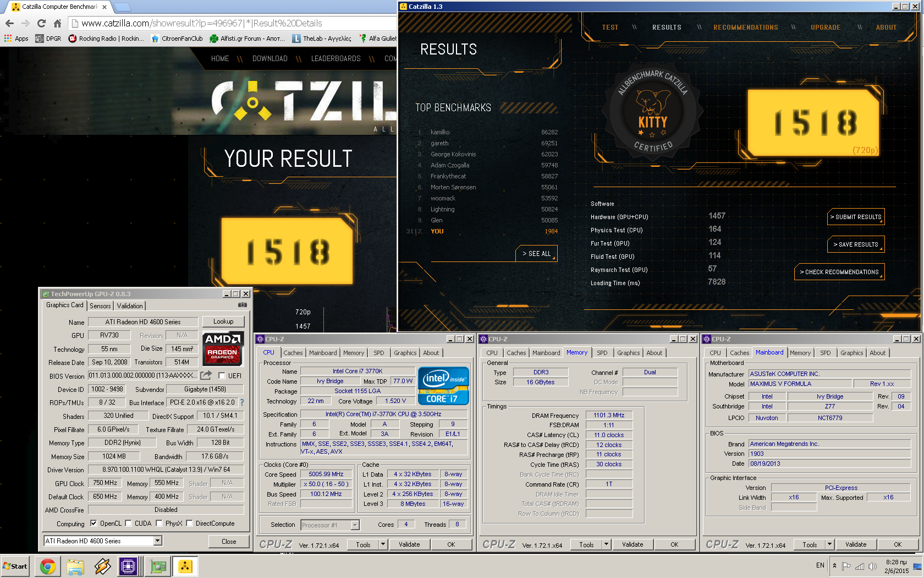Go back using the browser back arrow
This screenshot has width=924, height=578.
[x=9, y=23]
